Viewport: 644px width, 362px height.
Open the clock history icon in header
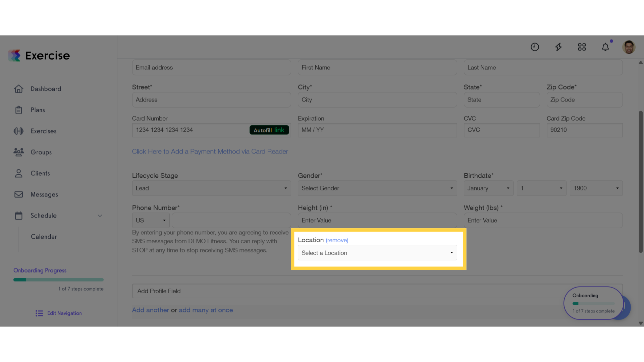(x=535, y=47)
